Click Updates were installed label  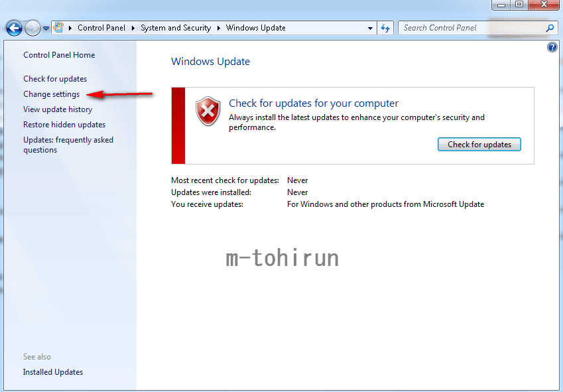211,192
